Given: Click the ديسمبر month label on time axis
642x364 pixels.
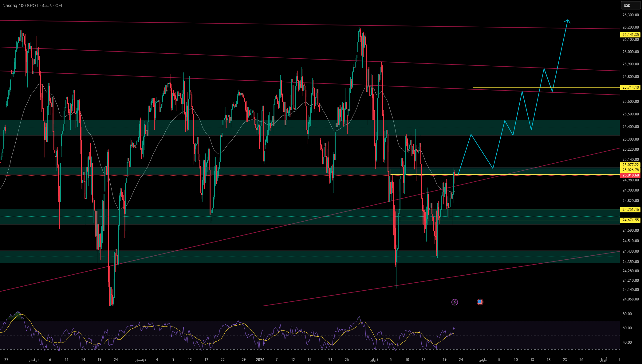Looking at the screenshot, I should (x=140, y=359).
